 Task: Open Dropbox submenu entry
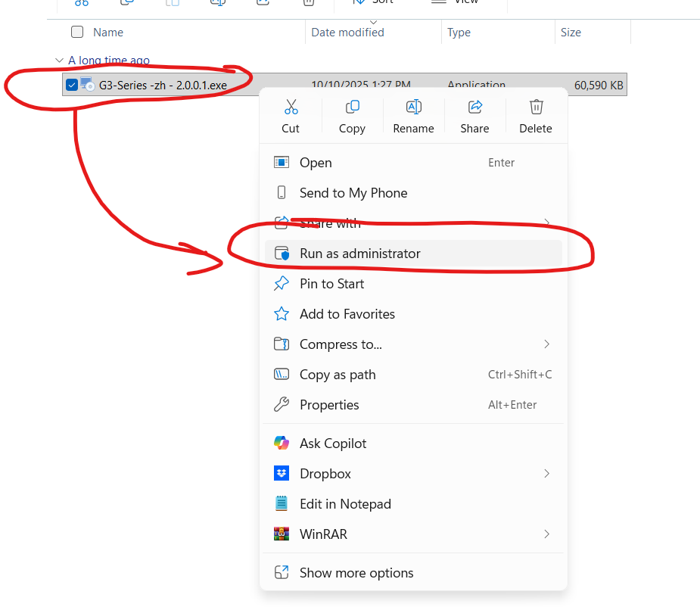click(325, 474)
